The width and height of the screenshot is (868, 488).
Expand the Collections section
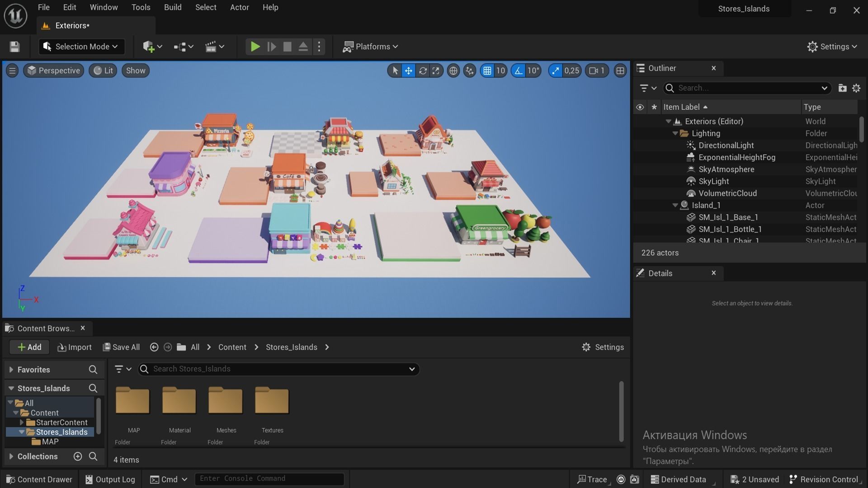click(11, 456)
